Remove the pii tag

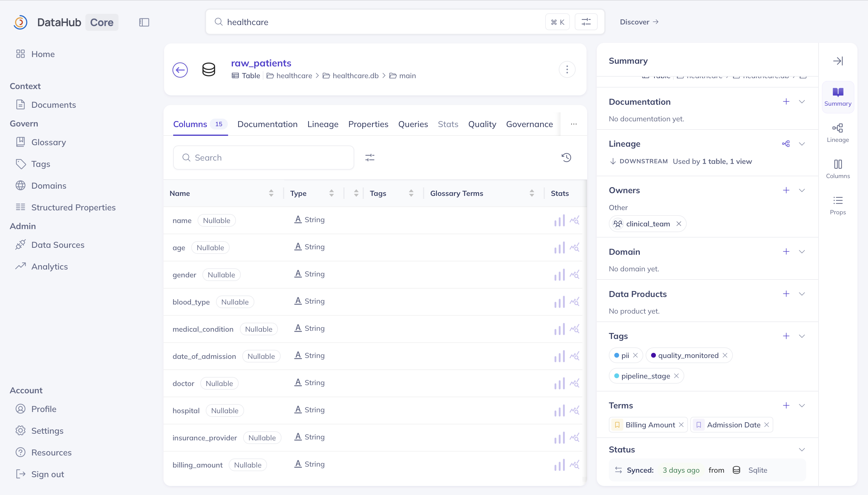coord(635,355)
